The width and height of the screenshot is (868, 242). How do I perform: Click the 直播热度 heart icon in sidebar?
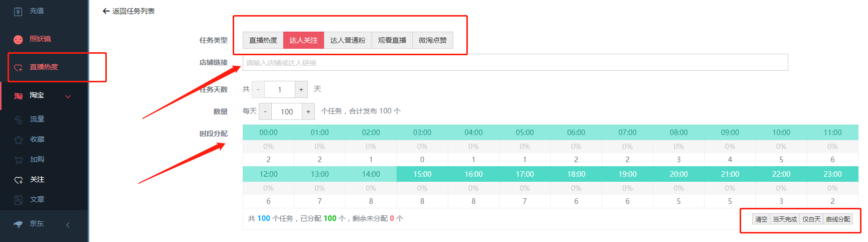(18, 67)
